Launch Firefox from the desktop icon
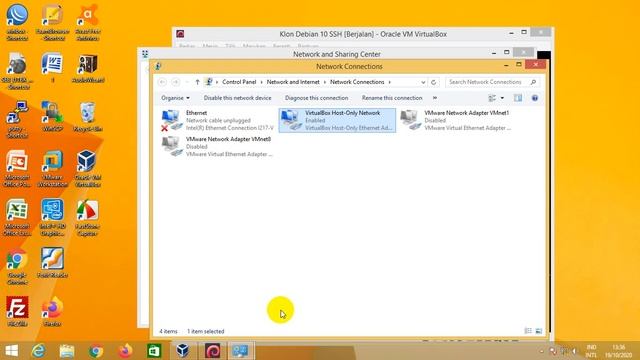 point(52,311)
